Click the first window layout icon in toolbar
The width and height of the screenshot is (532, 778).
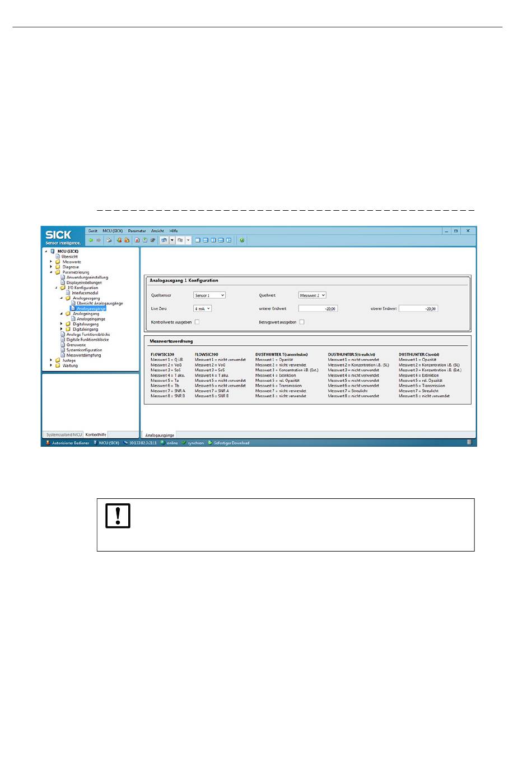tap(198, 240)
